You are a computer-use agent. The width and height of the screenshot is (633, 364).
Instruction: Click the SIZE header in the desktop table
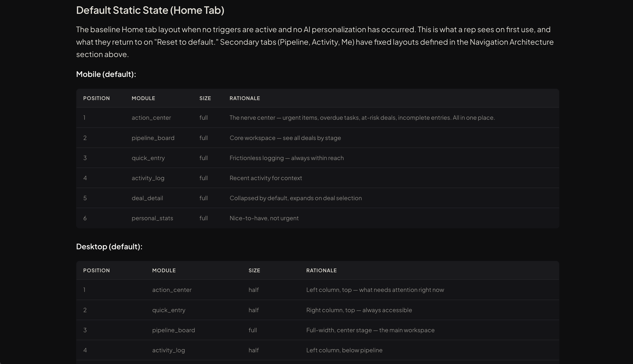[x=254, y=271]
